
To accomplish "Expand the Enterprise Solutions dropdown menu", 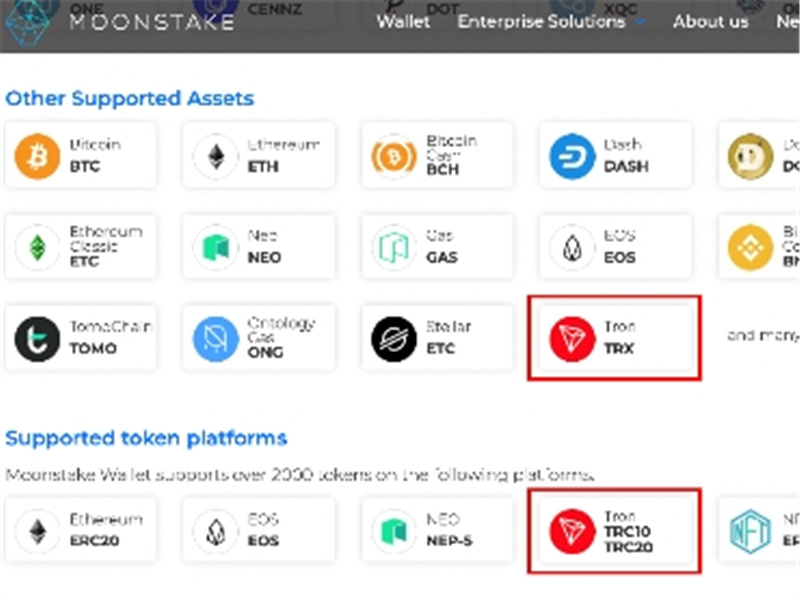I will [x=550, y=21].
